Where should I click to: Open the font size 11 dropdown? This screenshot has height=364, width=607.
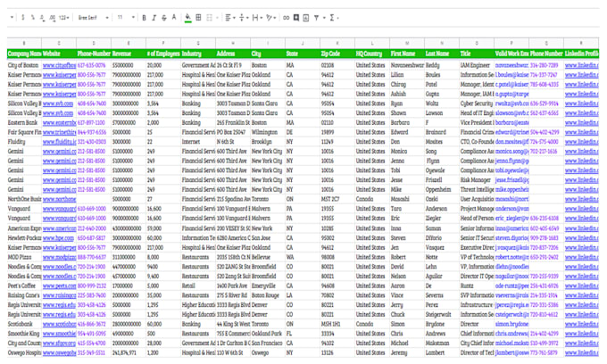(126, 18)
